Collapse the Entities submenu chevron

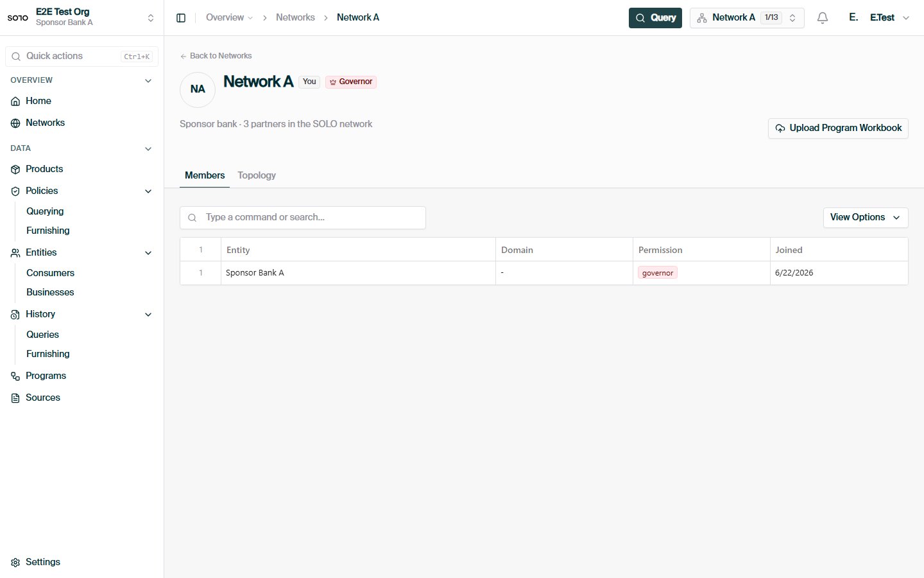point(148,253)
